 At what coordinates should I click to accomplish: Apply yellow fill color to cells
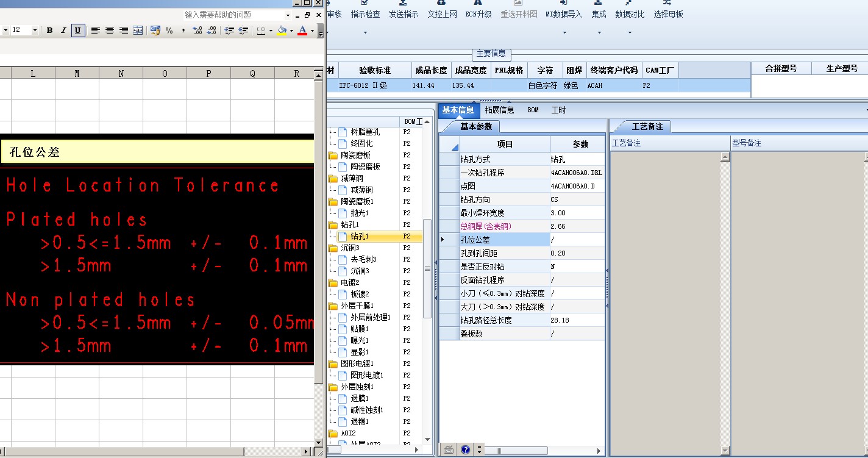(x=282, y=30)
